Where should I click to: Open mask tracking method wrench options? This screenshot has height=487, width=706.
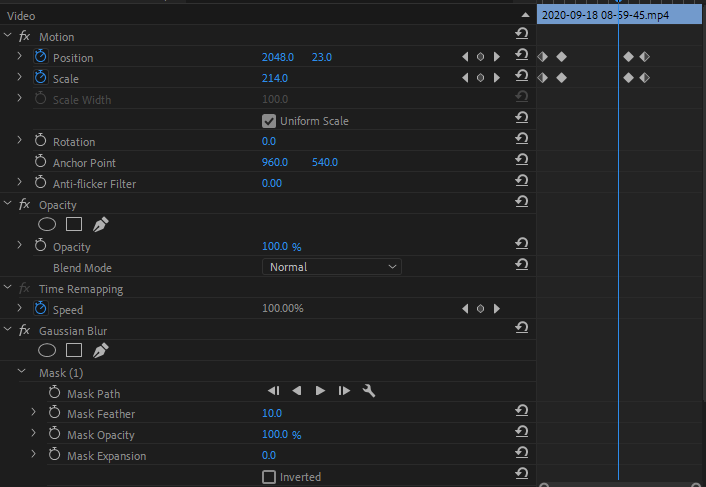(369, 391)
